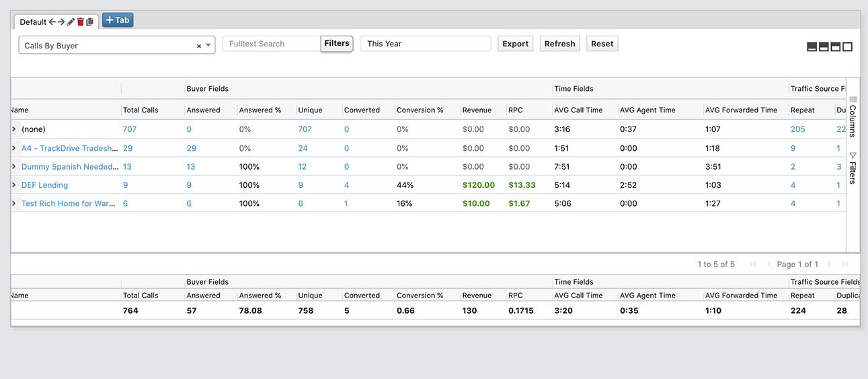868x379 pixels.
Task: Open the This Year date range selector
Action: [x=426, y=44]
